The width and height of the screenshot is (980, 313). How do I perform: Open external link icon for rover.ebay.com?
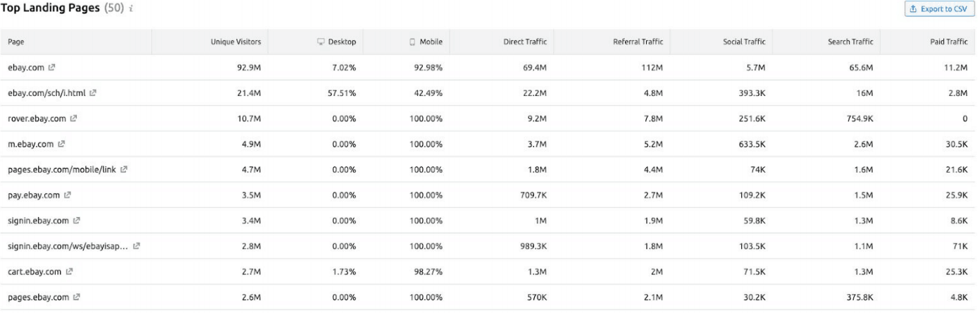[x=73, y=118]
